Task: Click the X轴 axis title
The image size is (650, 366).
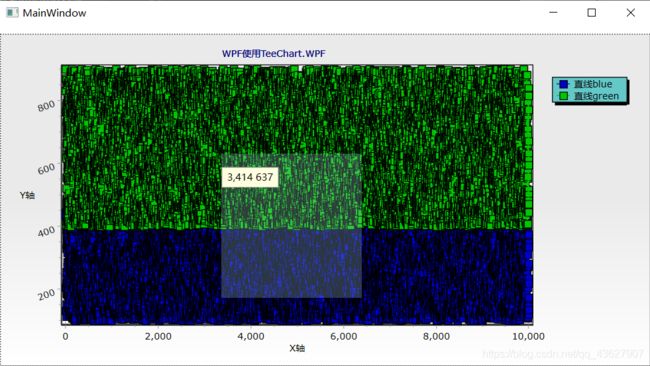Action: [297, 348]
